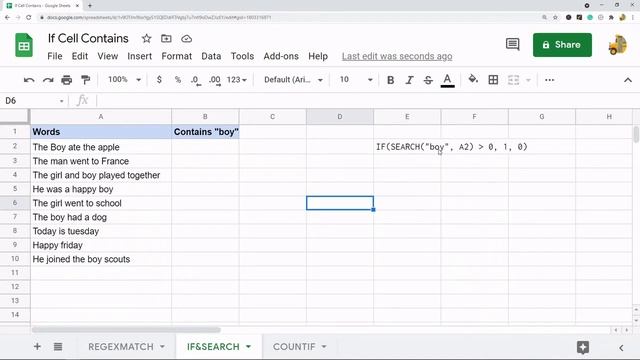Switch to the COUNTIF sheet tab
The height and width of the screenshot is (360, 640).
(294, 347)
